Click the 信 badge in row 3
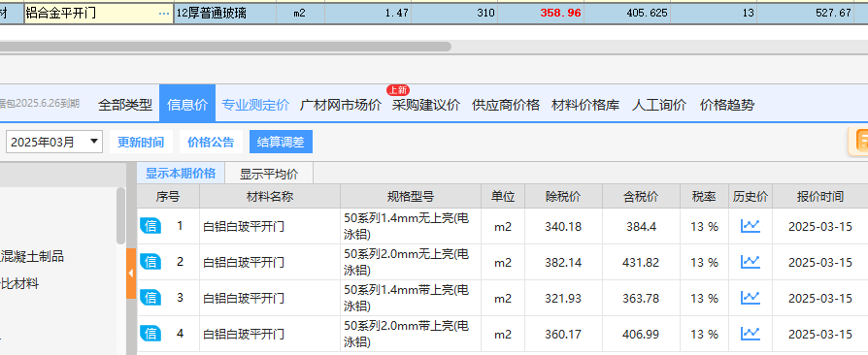Image resolution: width=868 pixels, height=355 pixels. [x=150, y=298]
